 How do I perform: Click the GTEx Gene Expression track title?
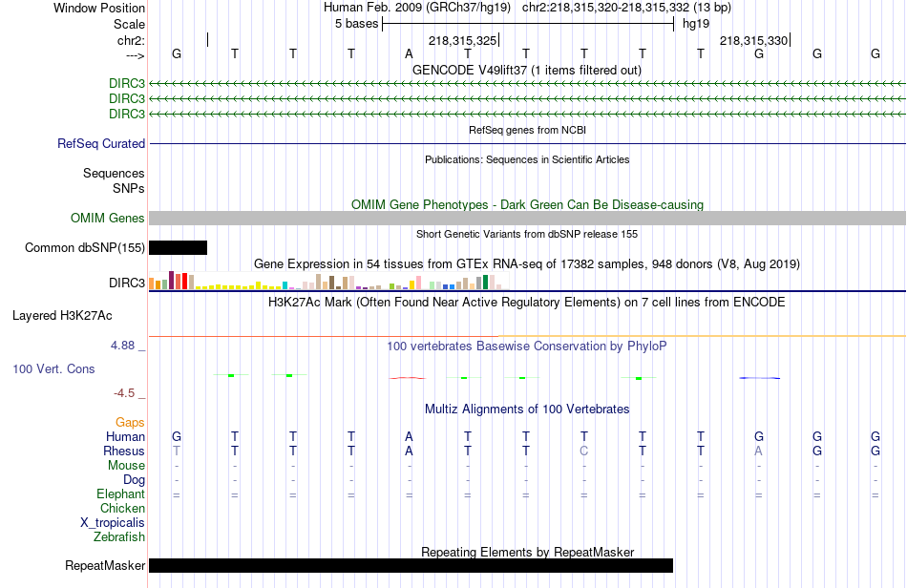coord(527,264)
